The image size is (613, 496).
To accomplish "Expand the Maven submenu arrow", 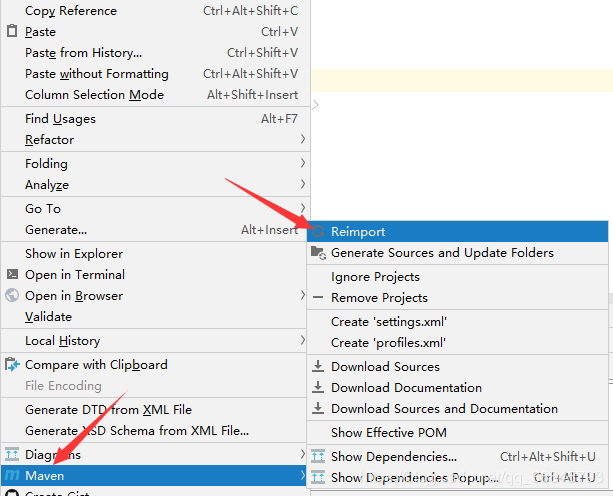I will 303,475.
